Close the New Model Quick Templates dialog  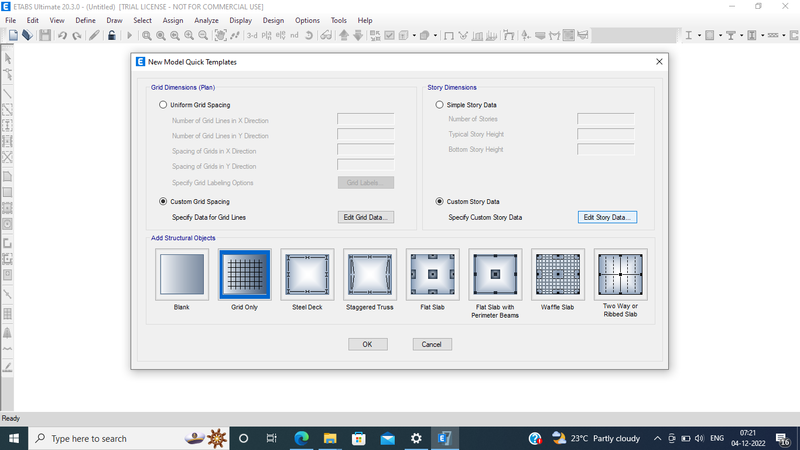point(659,62)
